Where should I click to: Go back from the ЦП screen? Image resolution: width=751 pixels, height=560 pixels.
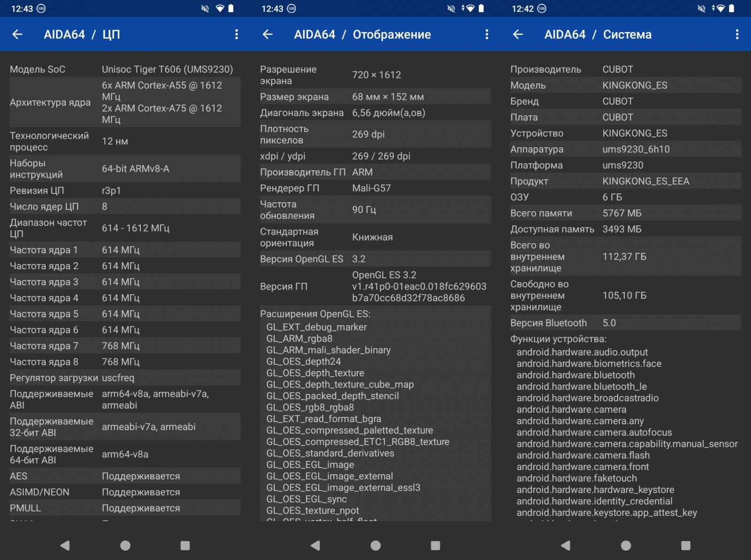click(x=17, y=34)
